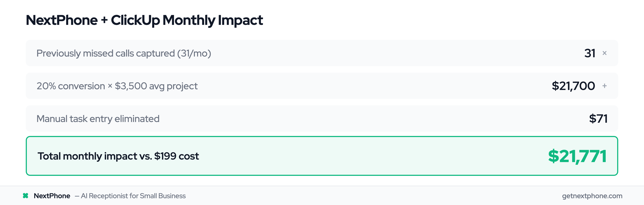Viewport: 644px width, 205px height.
Task: Click 'Total monthly impact vs. $199 cost' text
Action: [118, 156]
